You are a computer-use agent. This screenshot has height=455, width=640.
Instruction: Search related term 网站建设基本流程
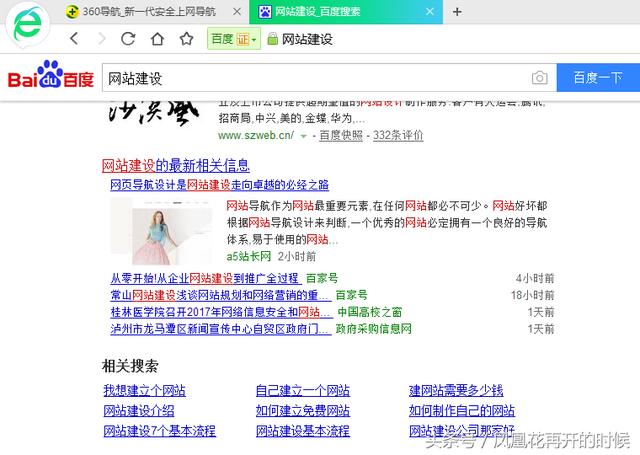pos(302,431)
